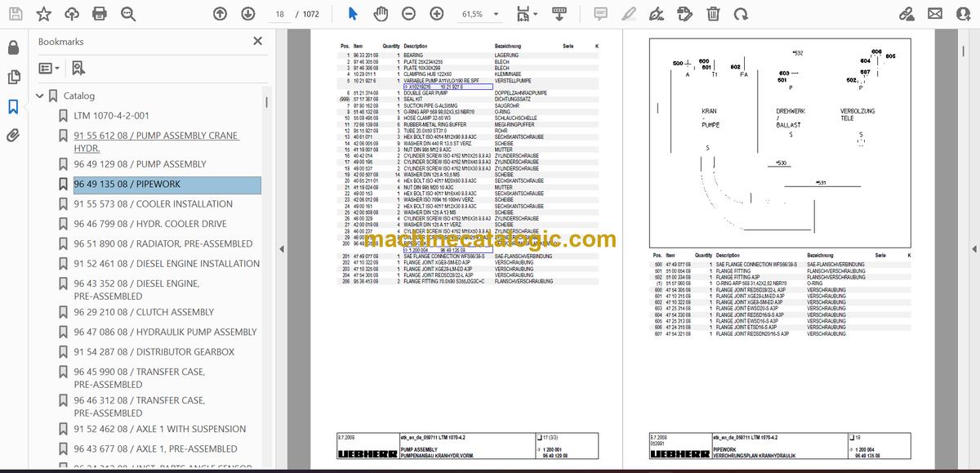Open the attachments paperclip panel

coord(13,136)
